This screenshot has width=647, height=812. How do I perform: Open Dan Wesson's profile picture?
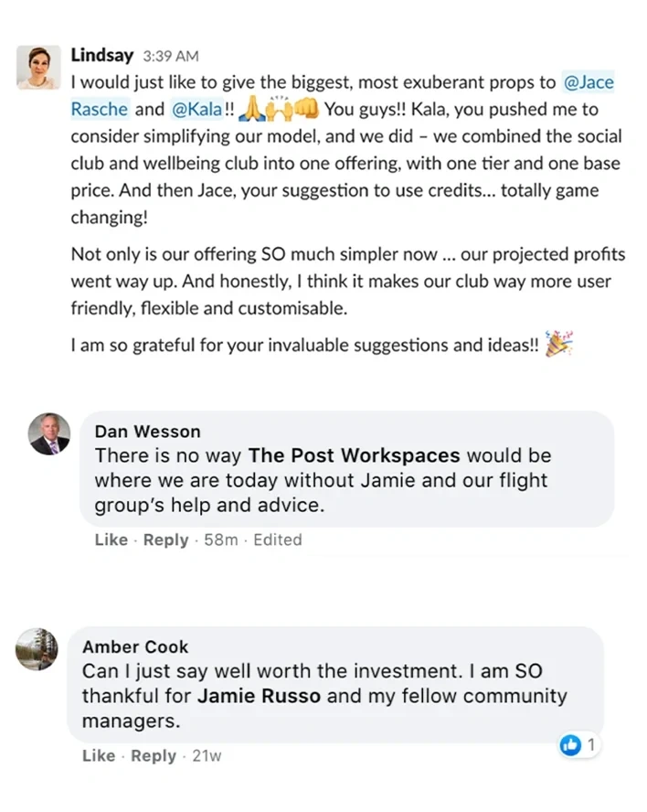point(48,433)
